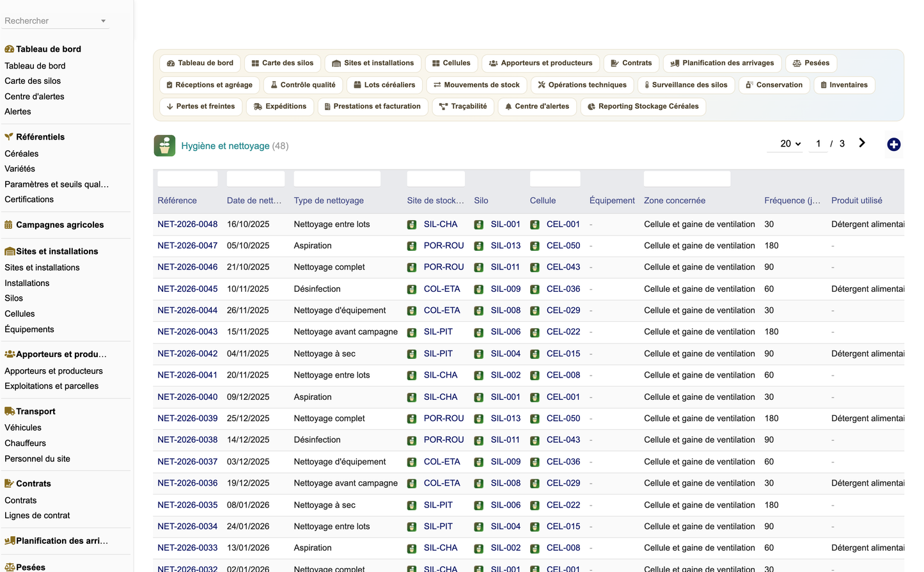Image resolution: width=924 pixels, height=572 pixels.
Task: Open the Cellules tab in top navigation
Action: 451,63
